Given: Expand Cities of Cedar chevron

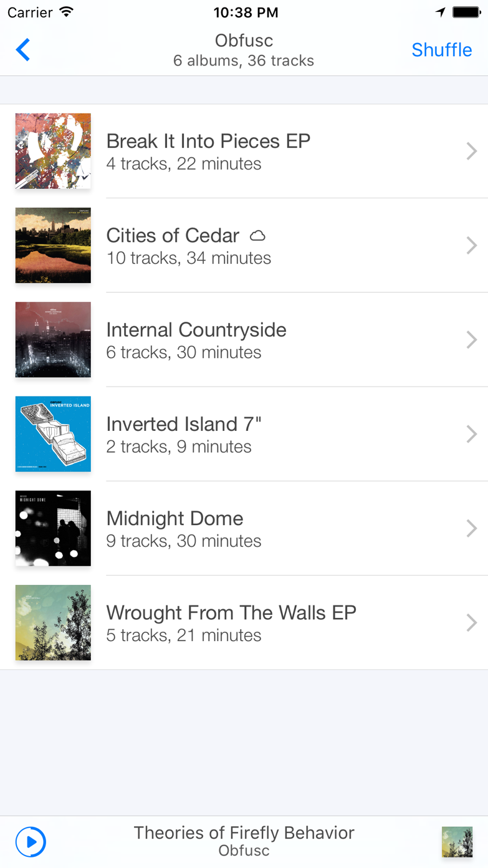Looking at the screenshot, I should pos(471,245).
